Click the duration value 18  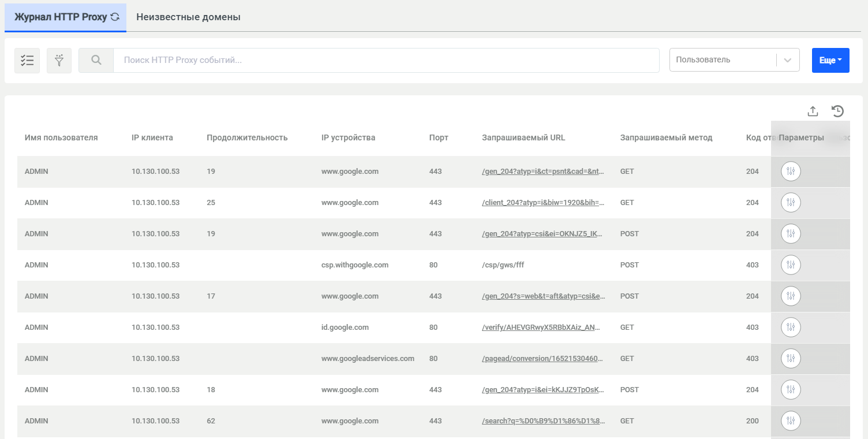[x=211, y=390]
